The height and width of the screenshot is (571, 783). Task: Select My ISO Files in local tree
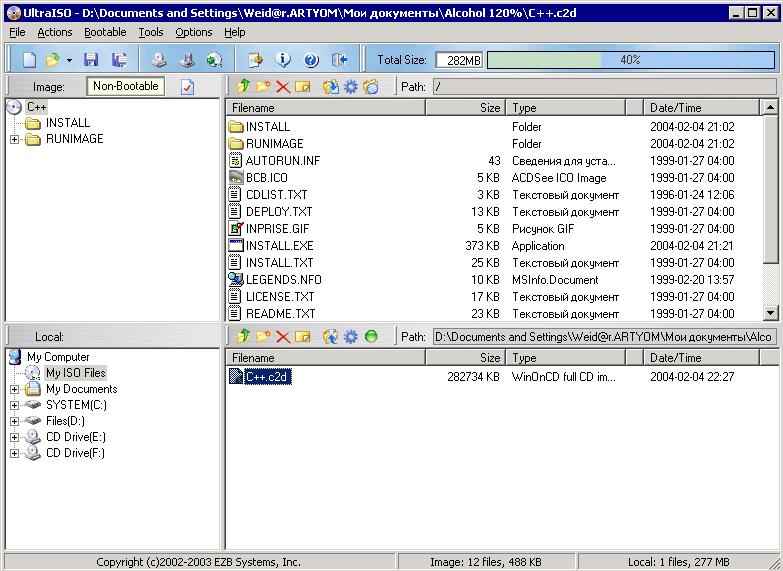tap(76, 373)
